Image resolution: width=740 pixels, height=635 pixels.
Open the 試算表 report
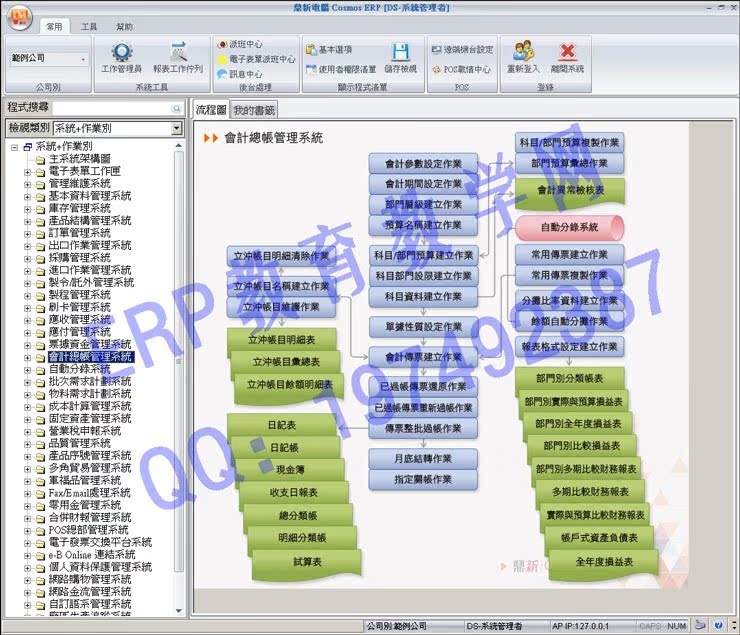[x=307, y=562]
